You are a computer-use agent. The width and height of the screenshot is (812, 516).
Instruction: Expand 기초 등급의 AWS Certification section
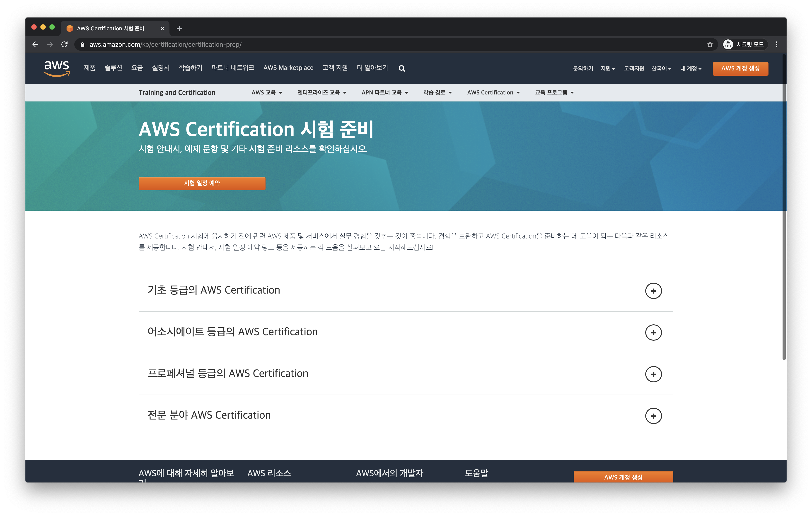[x=653, y=291]
